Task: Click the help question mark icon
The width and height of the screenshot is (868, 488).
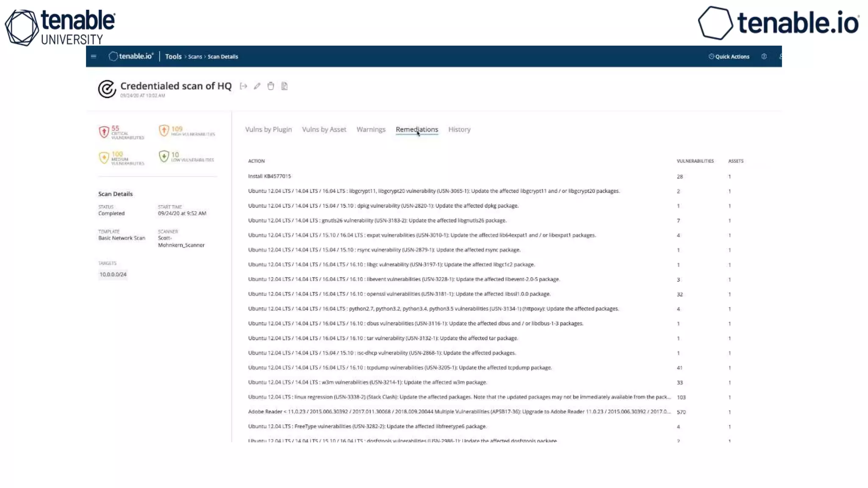Action: point(764,56)
